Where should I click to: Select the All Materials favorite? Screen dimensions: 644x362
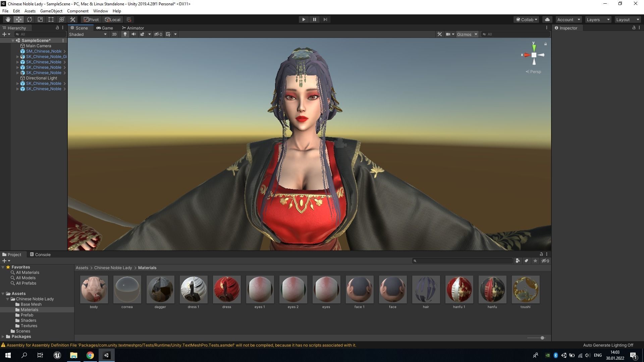[x=28, y=273]
